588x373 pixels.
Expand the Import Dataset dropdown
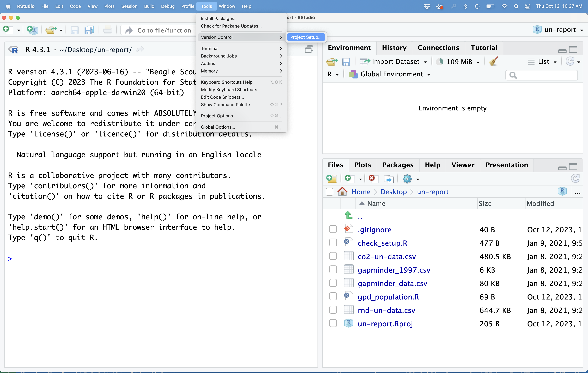point(394,62)
